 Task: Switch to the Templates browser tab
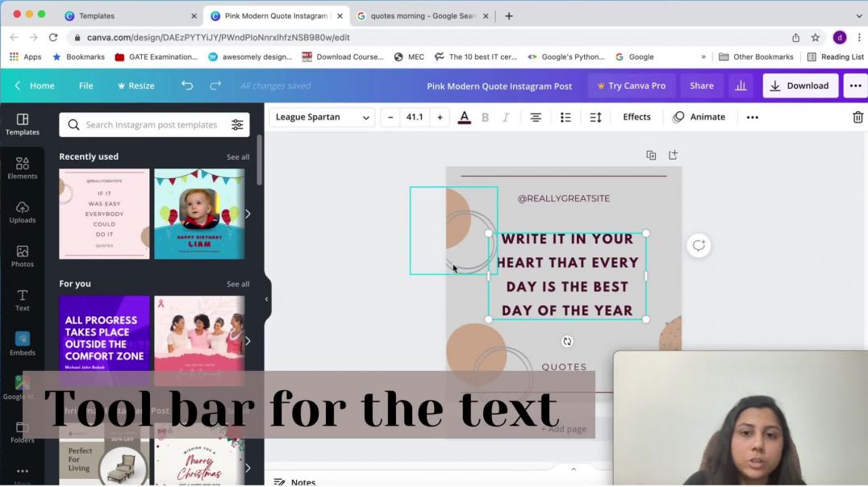tap(130, 16)
